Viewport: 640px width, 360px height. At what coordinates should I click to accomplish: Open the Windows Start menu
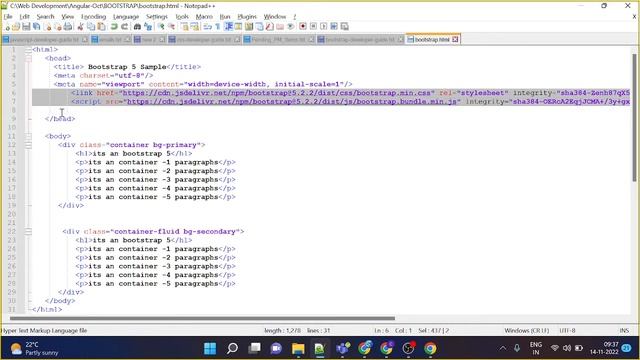point(210,349)
